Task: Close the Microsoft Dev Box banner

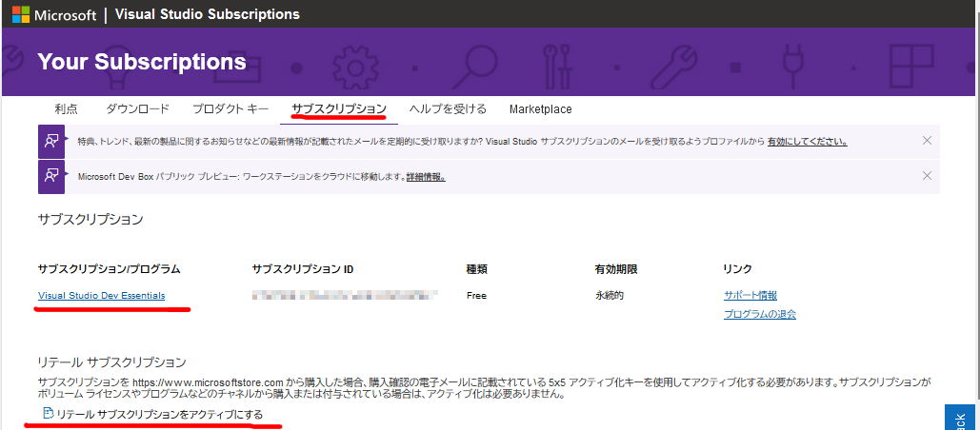Action: pos(928,176)
